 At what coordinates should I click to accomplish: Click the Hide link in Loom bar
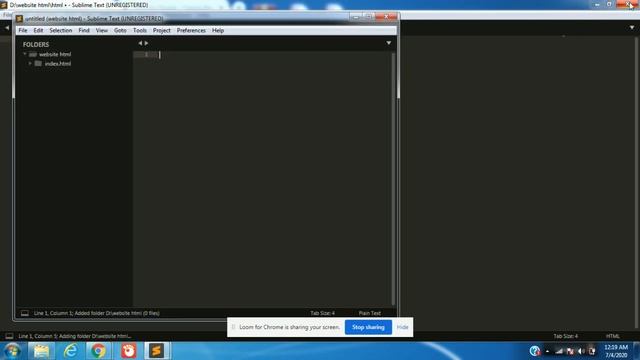[x=402, y=327]
